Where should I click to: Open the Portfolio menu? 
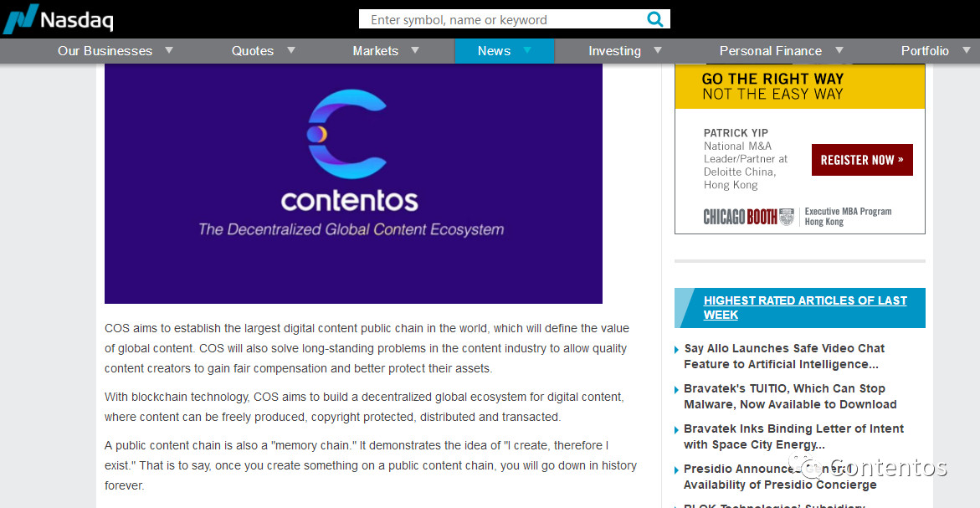coord(925,50)
